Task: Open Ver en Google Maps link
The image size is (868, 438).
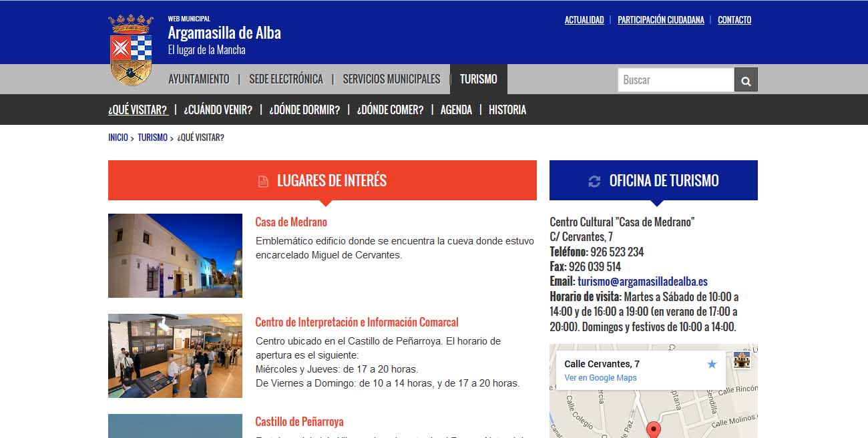Action: [x=600, y=378]
